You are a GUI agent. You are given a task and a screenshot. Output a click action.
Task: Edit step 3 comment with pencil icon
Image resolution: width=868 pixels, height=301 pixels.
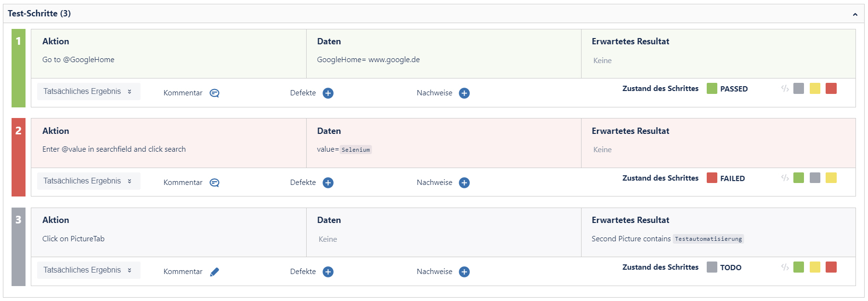point(214,271)
